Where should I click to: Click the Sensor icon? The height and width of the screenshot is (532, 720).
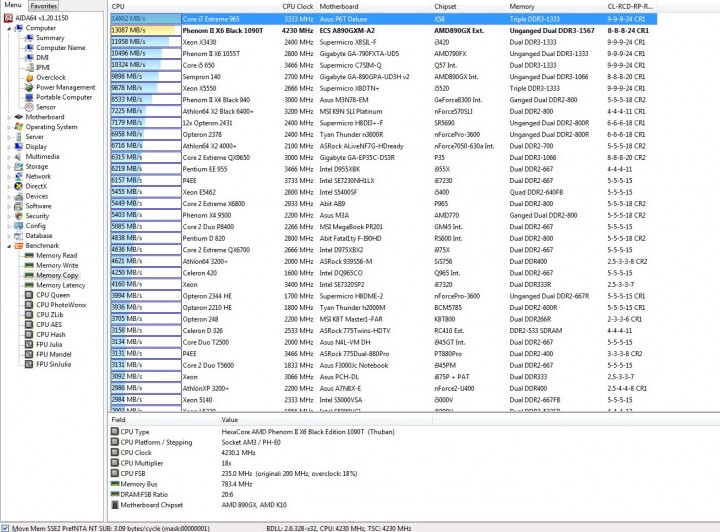[x=29, y=107]
